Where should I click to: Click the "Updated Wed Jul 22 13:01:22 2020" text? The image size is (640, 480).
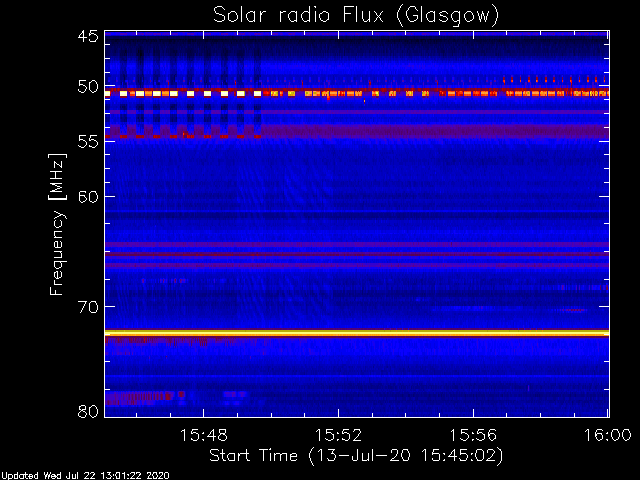click(x=85, y=475)
